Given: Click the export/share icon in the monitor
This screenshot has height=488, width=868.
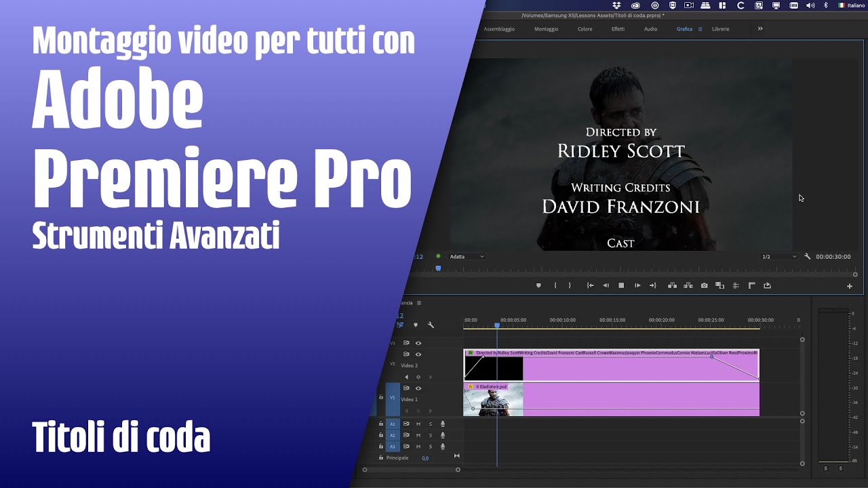Looking at the screenshot, I should tap(767, 285).
